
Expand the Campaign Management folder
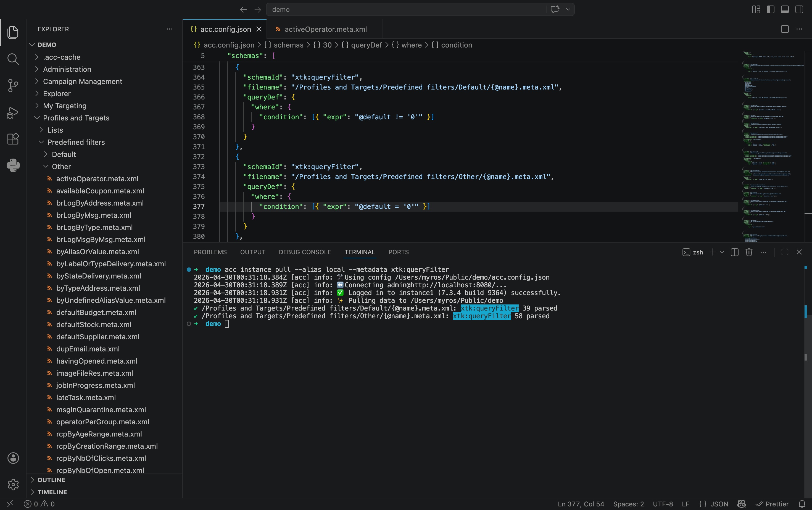click(x=82, y=81)
